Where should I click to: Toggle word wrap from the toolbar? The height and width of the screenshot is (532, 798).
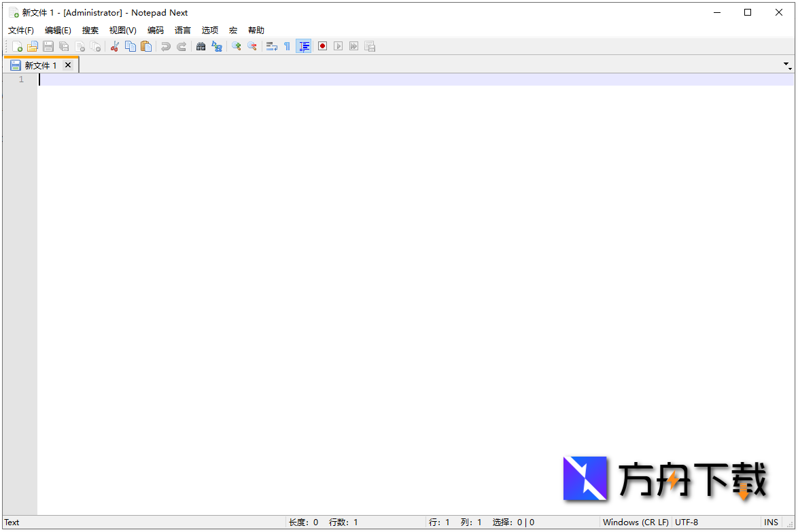pos(271,46)
